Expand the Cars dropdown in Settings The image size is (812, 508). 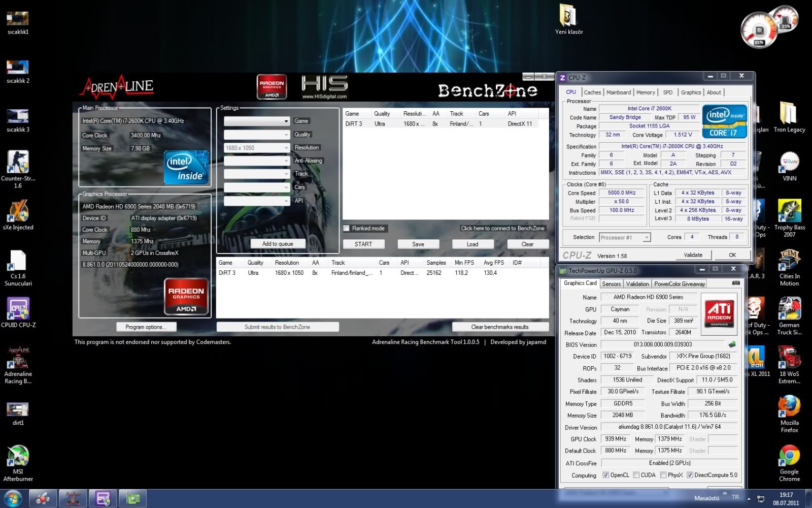[257, 187]
